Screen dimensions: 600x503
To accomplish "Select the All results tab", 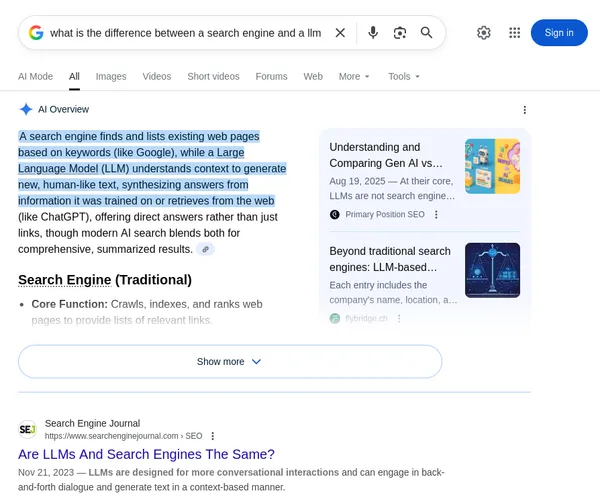I will coord(74,77).
